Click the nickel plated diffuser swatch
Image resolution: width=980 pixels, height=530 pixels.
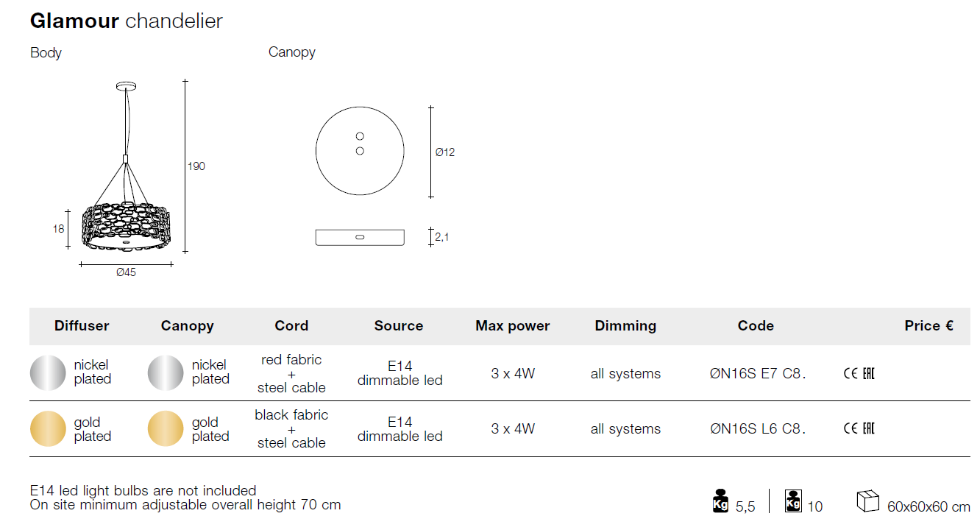point(48,372)
